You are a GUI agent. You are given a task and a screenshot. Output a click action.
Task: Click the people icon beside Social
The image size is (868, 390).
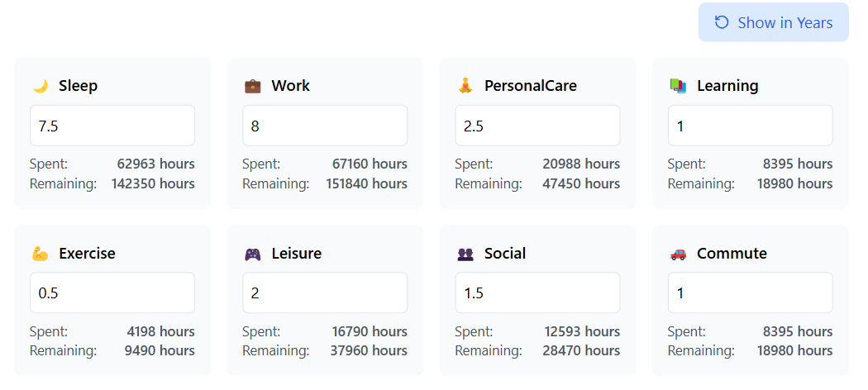pyautogui.click(x=465, y=254)
